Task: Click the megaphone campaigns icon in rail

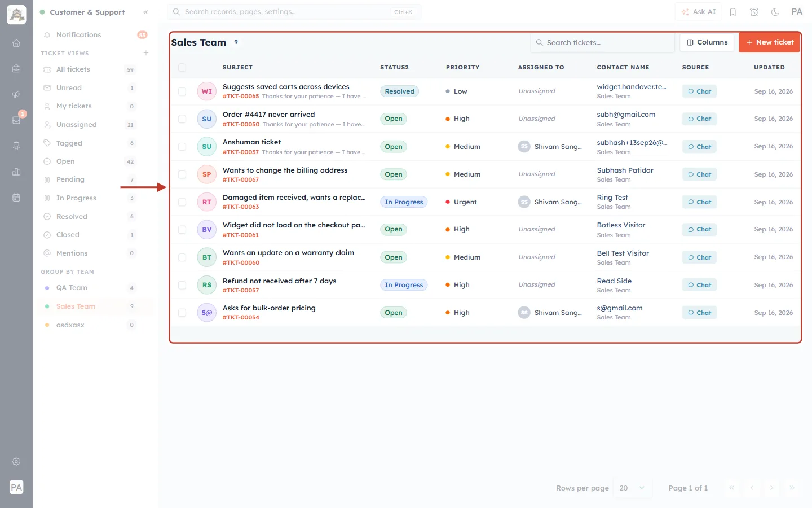Action: [16, 94]
